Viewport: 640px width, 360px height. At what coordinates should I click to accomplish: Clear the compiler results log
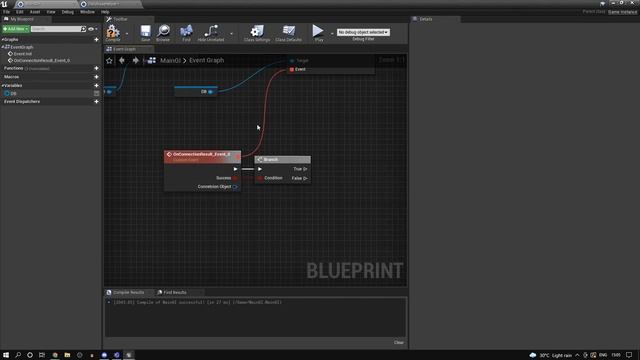[x=399, y=342]
